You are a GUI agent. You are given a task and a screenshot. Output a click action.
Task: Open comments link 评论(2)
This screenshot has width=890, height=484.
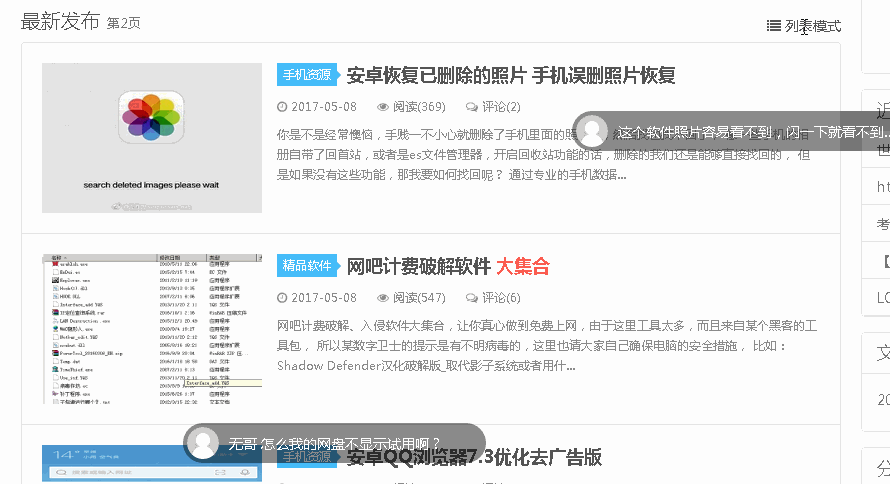point(501,107)
